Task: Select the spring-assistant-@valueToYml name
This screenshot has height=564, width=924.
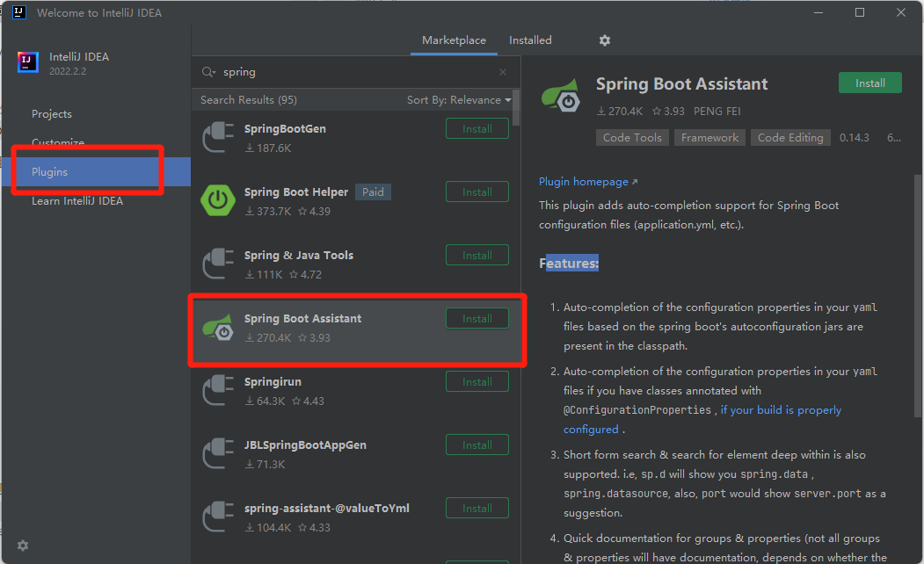Action: coord(326,508)
